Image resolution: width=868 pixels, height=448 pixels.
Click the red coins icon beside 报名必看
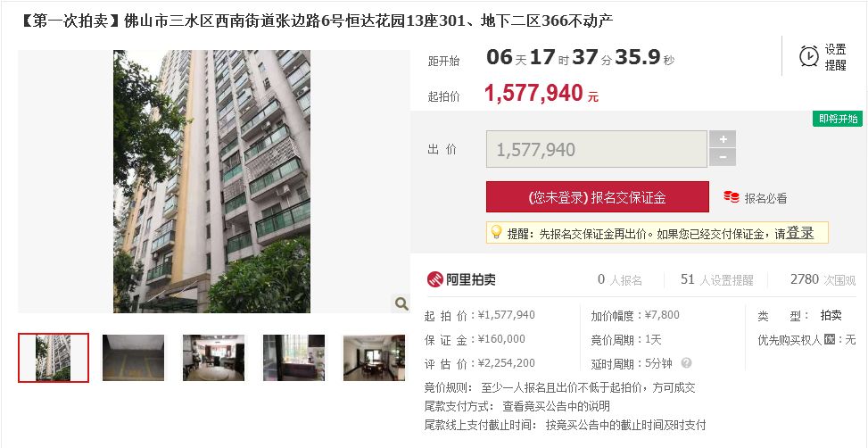732,197
